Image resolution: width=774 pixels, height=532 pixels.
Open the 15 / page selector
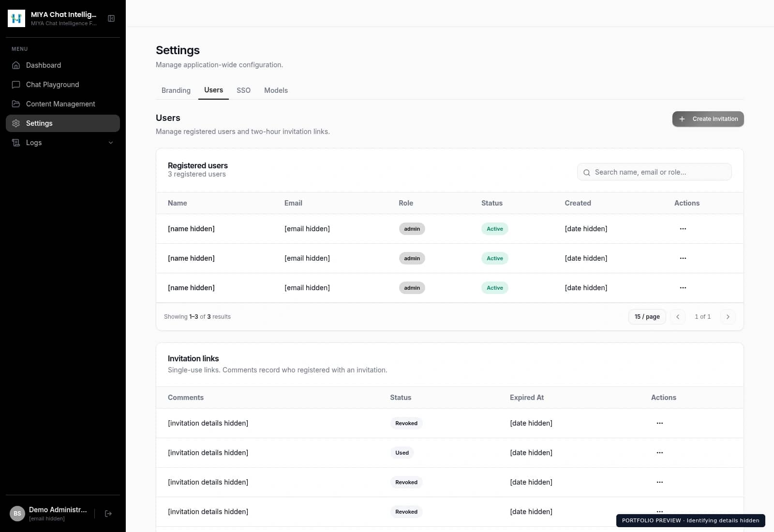tap(647, 317)
